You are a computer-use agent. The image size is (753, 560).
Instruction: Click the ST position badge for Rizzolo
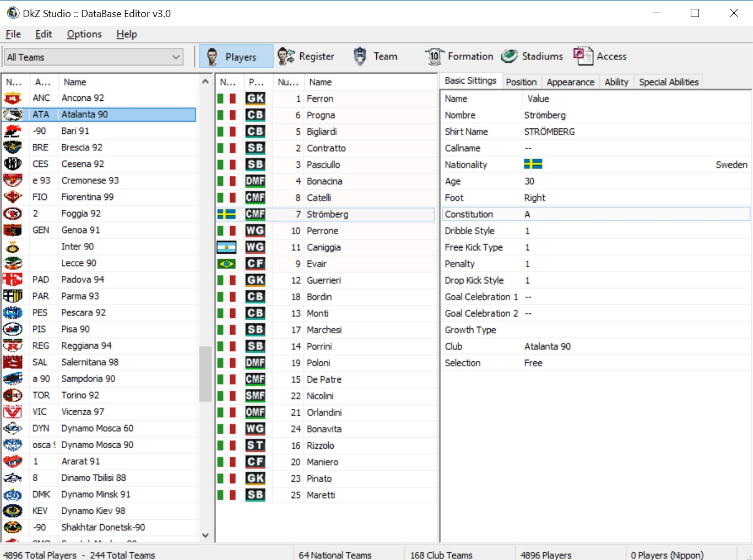pos(256,445)
